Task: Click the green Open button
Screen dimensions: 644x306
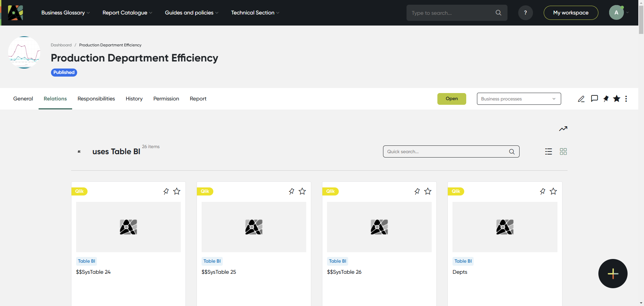Action: (x=451, y=99)
